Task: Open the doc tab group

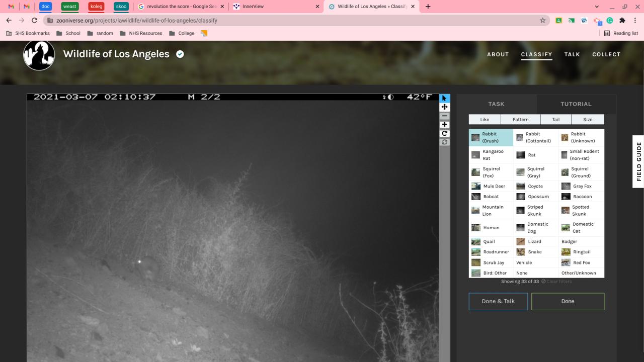Action: 46,7
